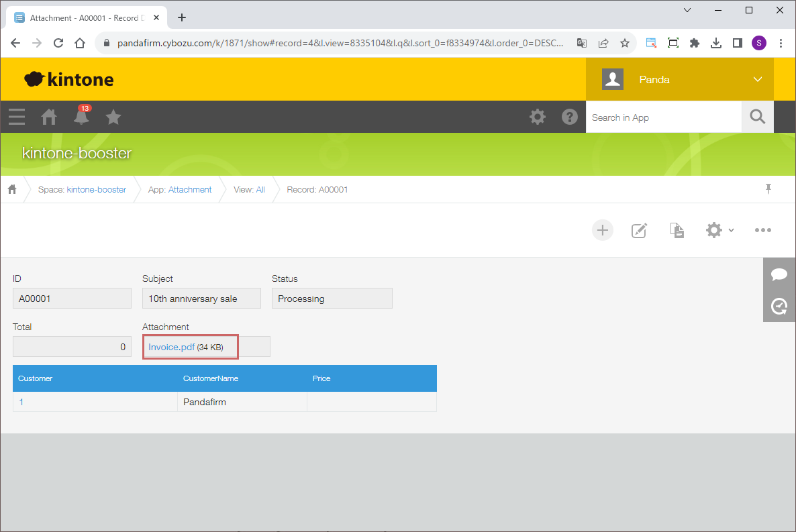Open the Invoice.pdf attachment link
The width and height of the screenshot is (796, 532).
tap(172, 347)
